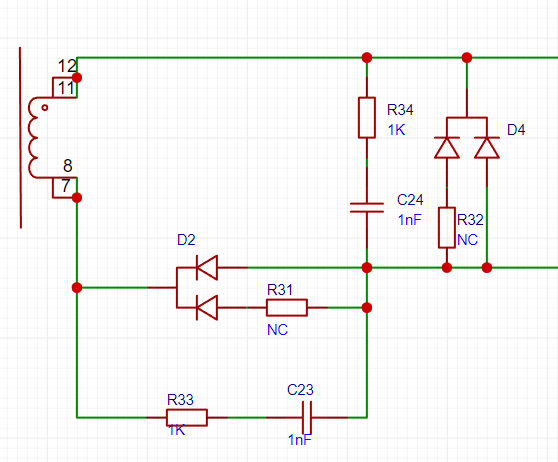The height and width of the screenshot is (462, 558).
Task: Click the junction dot above R34
Action: click(x=367, y=57)
